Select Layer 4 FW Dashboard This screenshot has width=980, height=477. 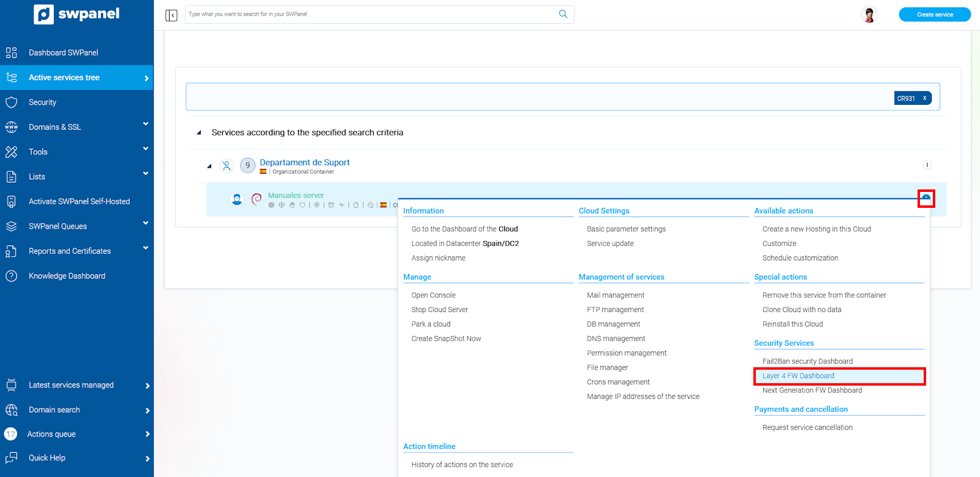click(798, 376)
